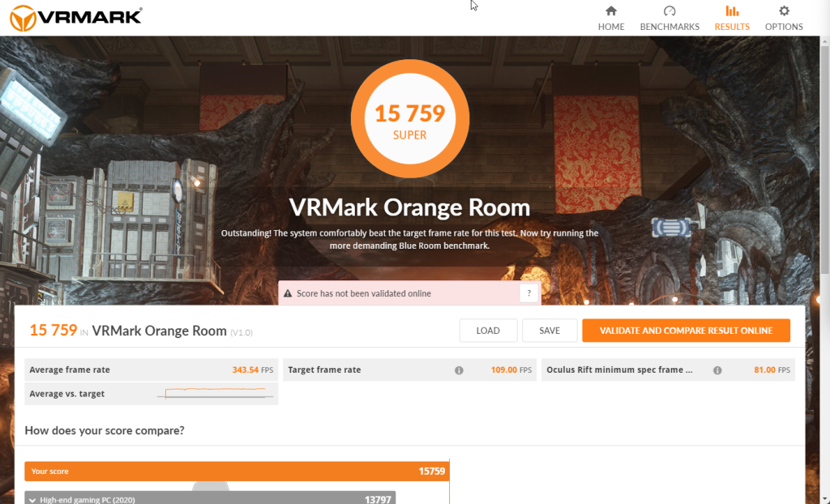Click the LOAD button

488,331
